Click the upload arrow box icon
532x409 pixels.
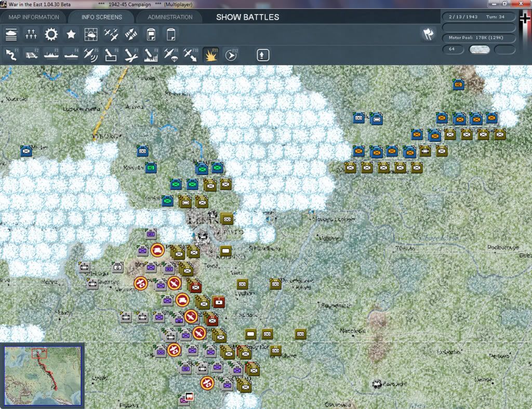262,55
